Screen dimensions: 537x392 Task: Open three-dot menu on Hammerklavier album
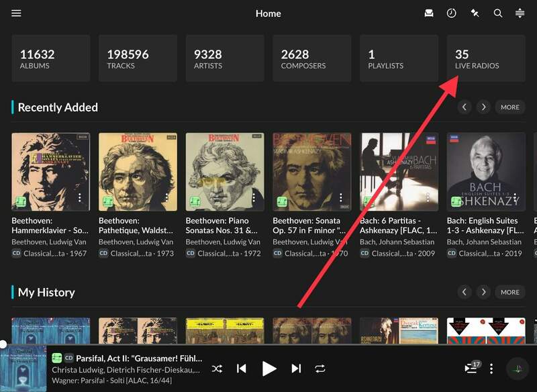(x=79, y=197)
